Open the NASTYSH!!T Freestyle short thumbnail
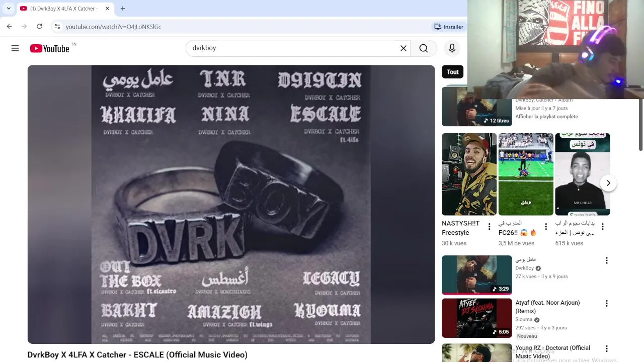The width and height of the screenshot is (644, 362). pos(469,174)
